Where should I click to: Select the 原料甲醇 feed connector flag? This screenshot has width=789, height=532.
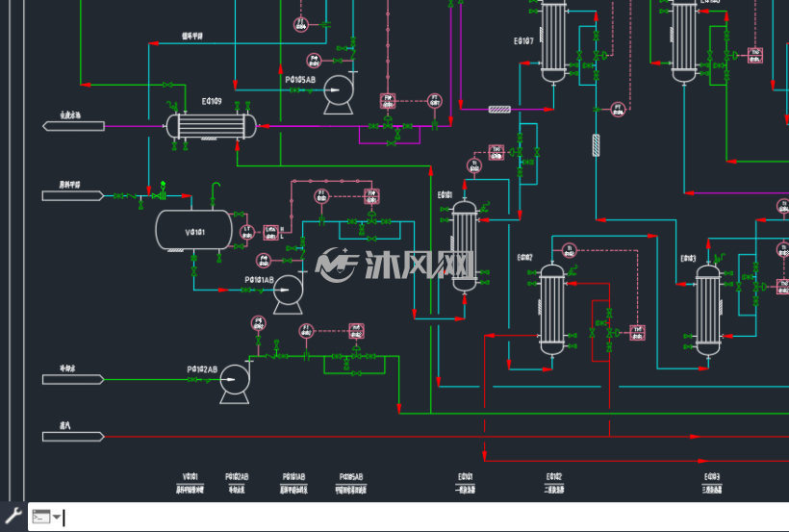coord(73,196)
